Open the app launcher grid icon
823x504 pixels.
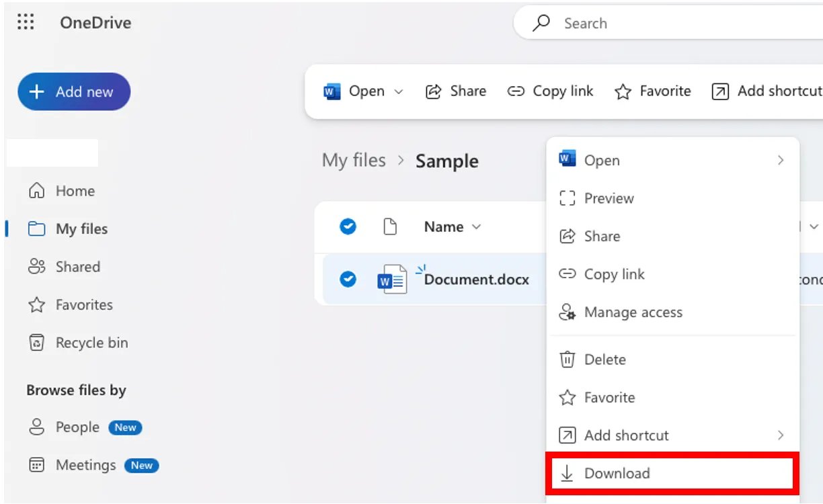point(26,22)
